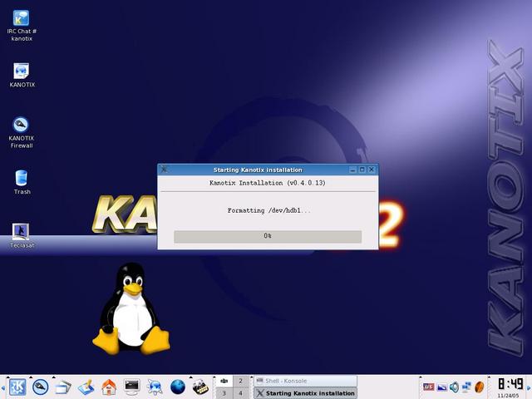Switch to virtual desktop 3

point(224,393)
